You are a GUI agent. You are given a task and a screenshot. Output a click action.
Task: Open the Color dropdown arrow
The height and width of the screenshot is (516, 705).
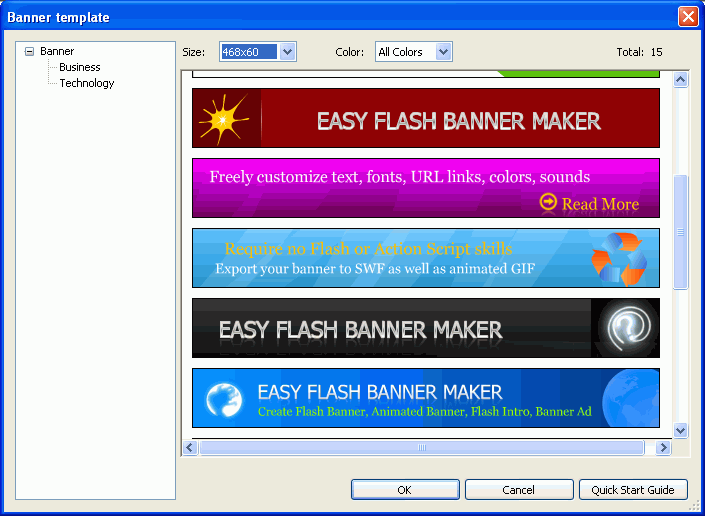443,52
